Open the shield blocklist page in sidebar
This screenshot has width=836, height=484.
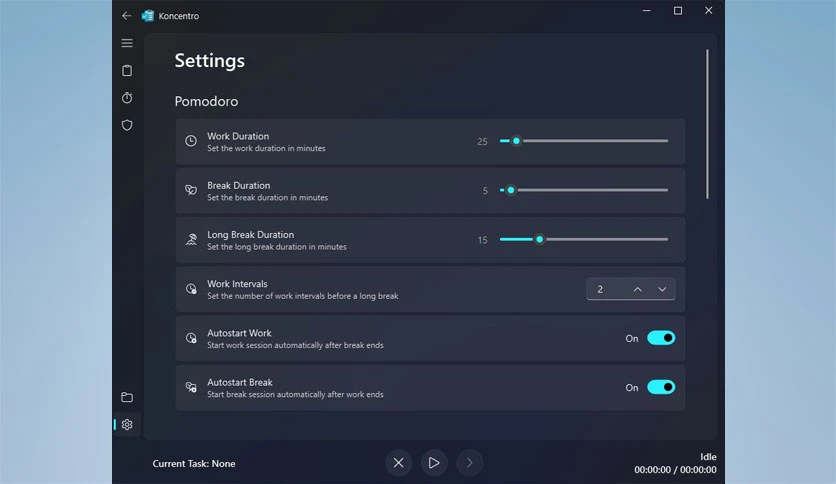(x=127, y=125)
